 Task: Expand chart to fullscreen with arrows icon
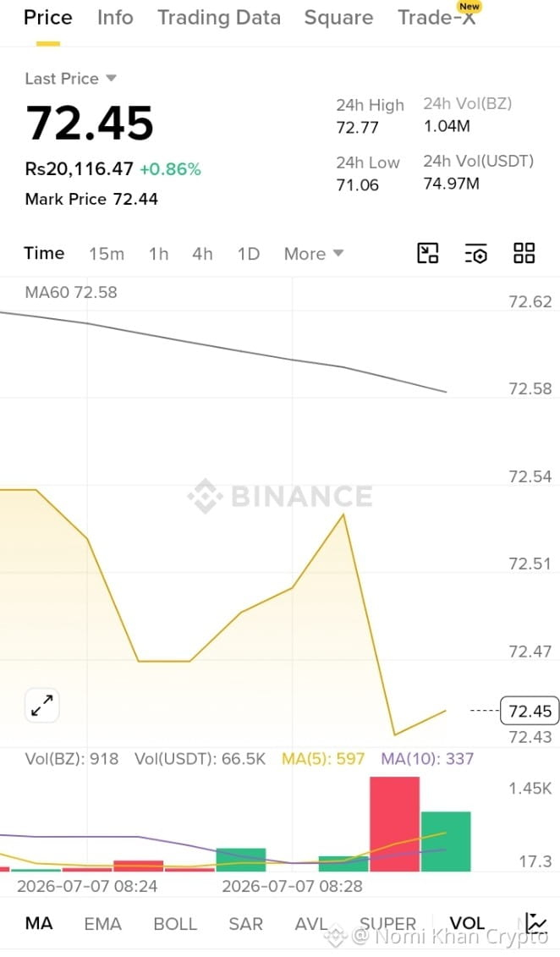tap(42, 706)
